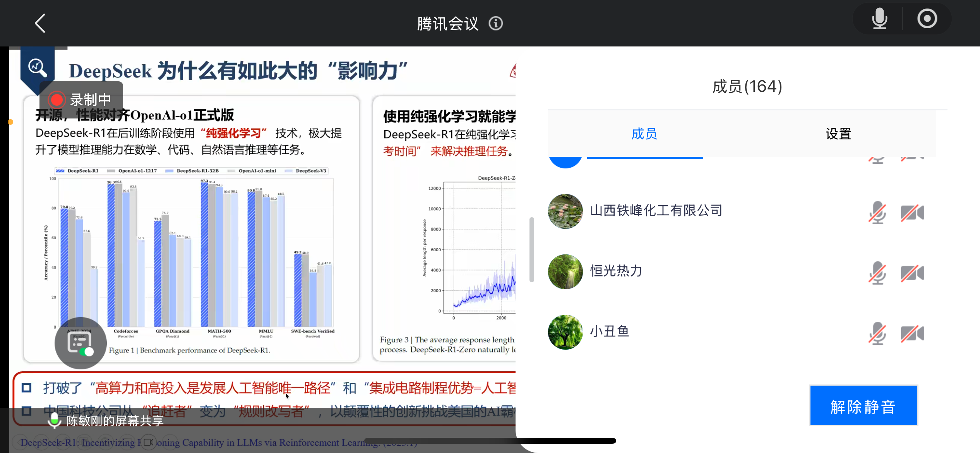The height and width of the screenshot is (453, 980).
Task: Click camera icon for 山西铁峰化工有限公司
Action: tap(912, 213)
